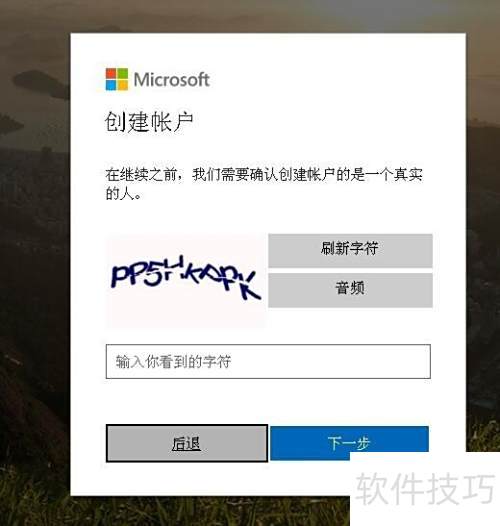The image size is (500, 526).
Task: Click the 软件技巧 watermark text
Action: click(x=425, y=488)
